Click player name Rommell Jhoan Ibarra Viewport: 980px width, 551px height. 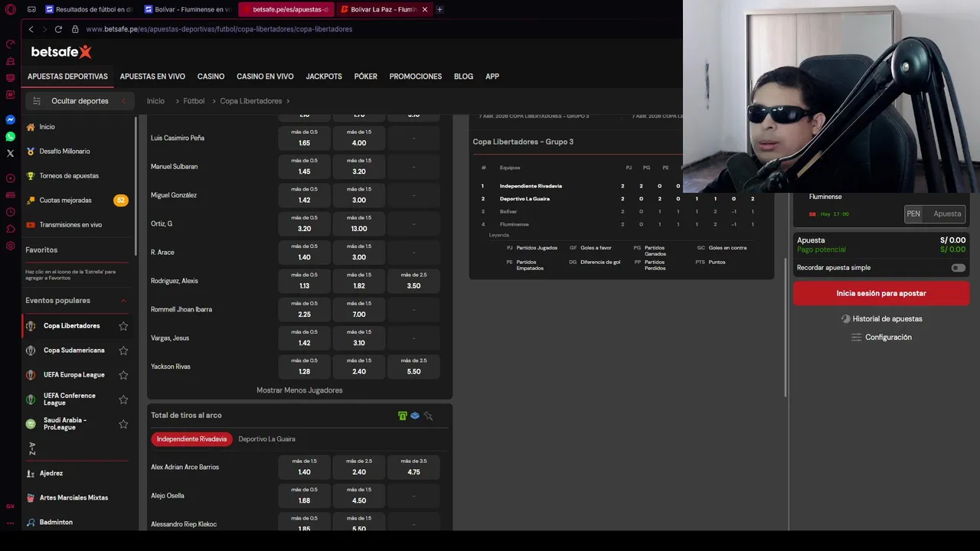(181, 310)
